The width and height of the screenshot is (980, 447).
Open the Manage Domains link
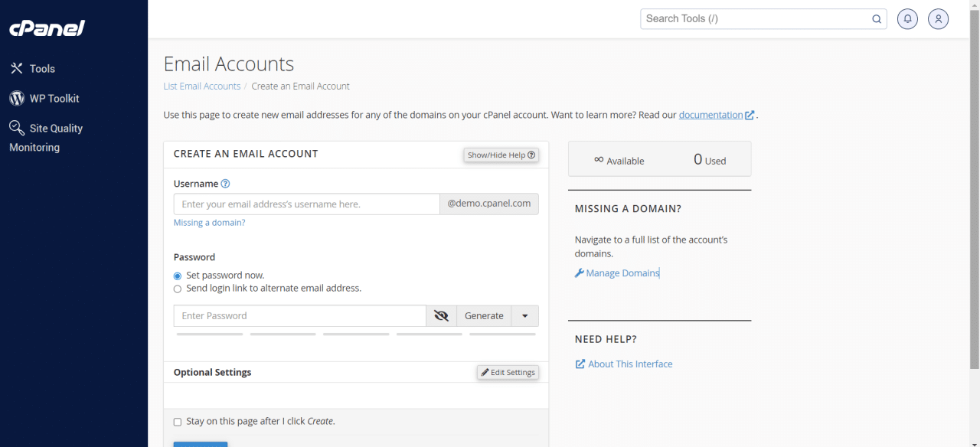coord(622,272)
